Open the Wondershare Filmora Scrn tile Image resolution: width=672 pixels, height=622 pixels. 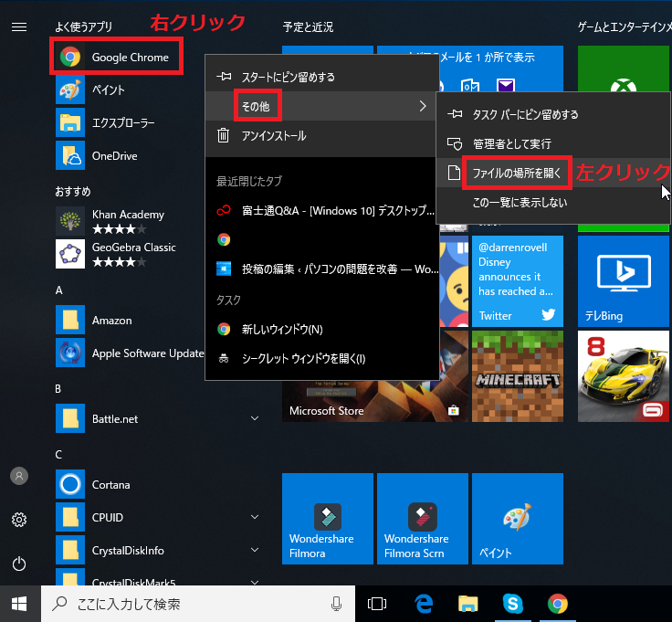pyautogui.click(x=423, y=519)
